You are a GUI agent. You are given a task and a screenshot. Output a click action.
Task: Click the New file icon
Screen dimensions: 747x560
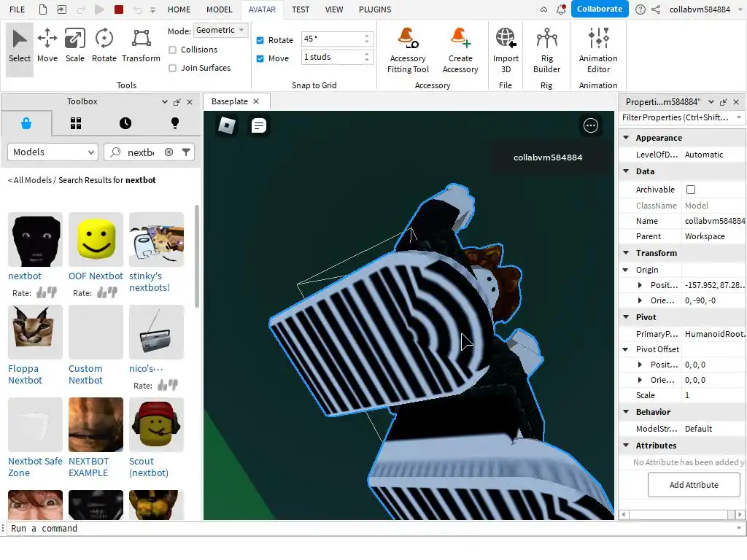click(43, 9)
